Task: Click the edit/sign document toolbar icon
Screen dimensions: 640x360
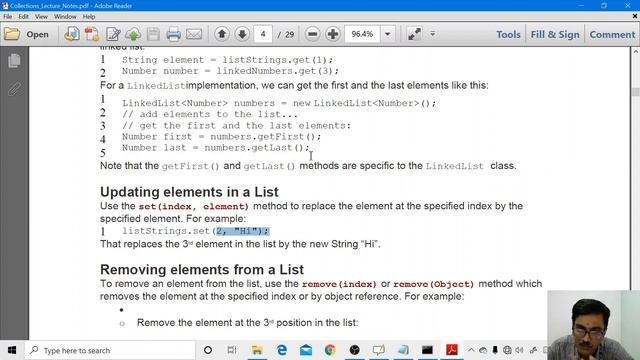Action: (x=113, y=34)
